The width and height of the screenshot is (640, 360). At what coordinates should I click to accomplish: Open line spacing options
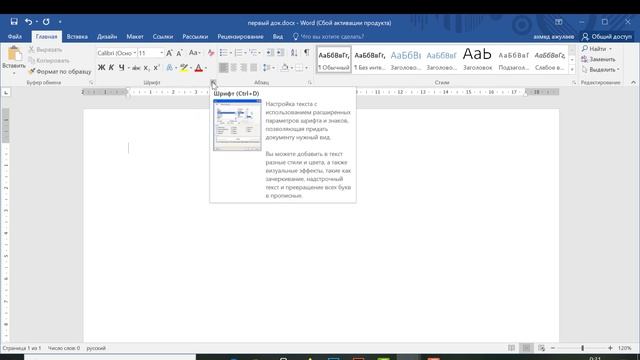(x=267, y=68)
